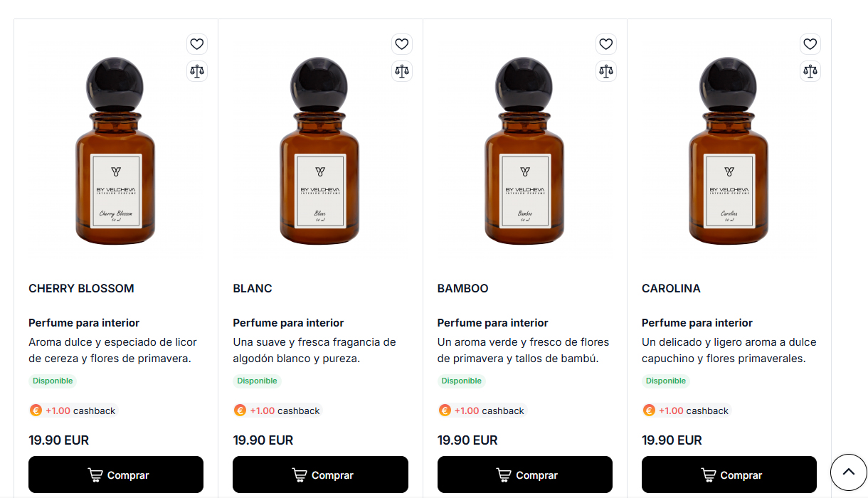
Task: Add Cherry Blossom to wishlist via heart icon
Action: click(x=197, y=44)
